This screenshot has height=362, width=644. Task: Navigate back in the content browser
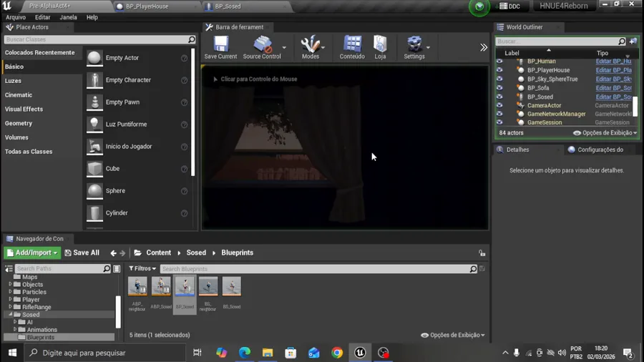(113, 253)
